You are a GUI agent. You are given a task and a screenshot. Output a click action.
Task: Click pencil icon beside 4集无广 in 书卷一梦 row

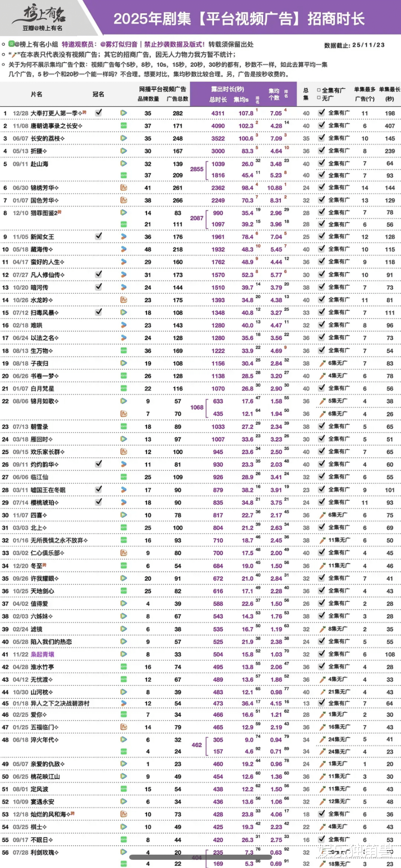tap(322, 376)
